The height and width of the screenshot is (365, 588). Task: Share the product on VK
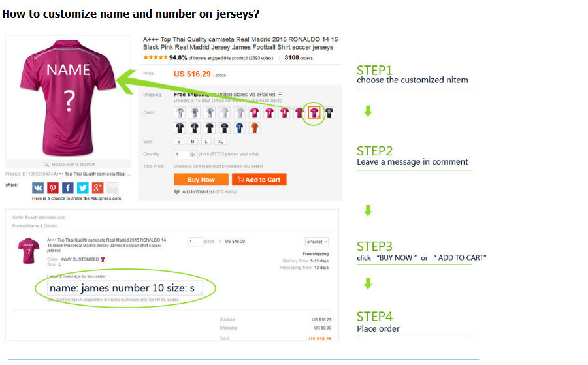tap(38, 188)
